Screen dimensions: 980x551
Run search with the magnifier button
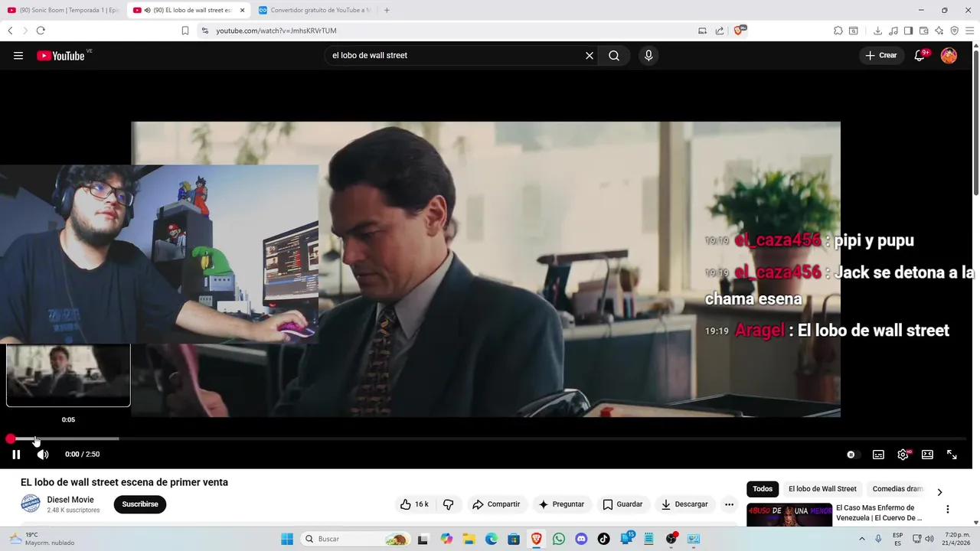(x=614, y=56)
